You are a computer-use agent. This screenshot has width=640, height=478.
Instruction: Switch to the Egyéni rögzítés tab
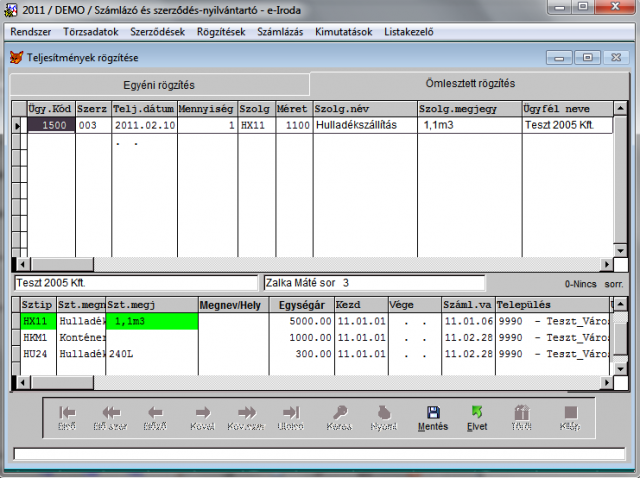pos(158,84)
